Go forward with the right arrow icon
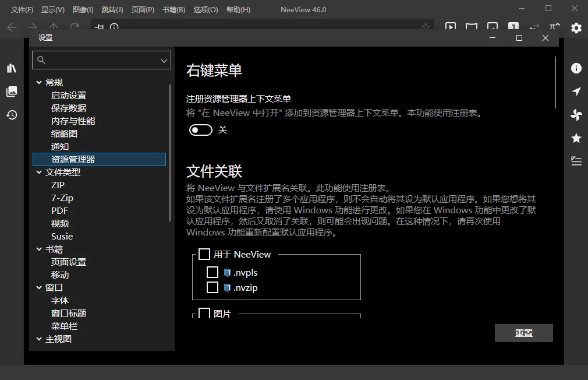Screen dimensions: 588x380 point(33,27)
